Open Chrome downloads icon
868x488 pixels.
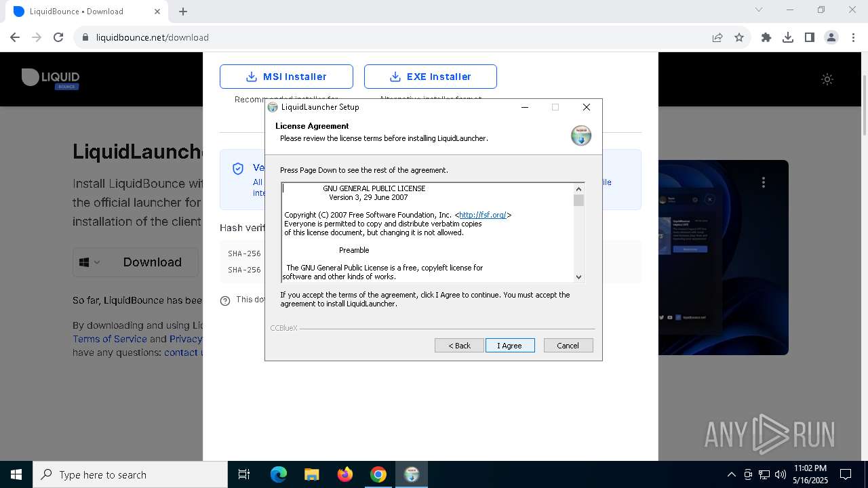(x=788, y=37)
